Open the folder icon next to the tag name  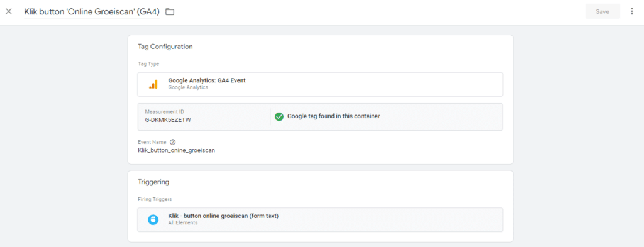coord(170,12)
